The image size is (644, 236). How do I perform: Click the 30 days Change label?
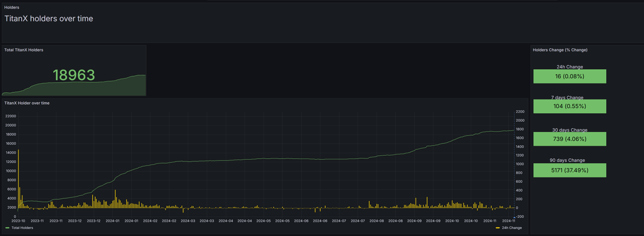pyautogui.click(x=569, y=130)
